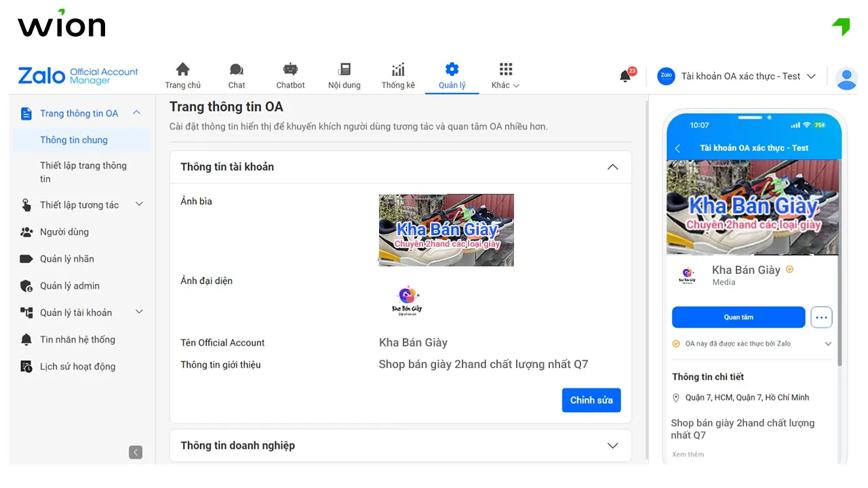The height and width of the screenshot is (488, 868).
Task: Click back arrow in phone preview
Action: point(677,148)
